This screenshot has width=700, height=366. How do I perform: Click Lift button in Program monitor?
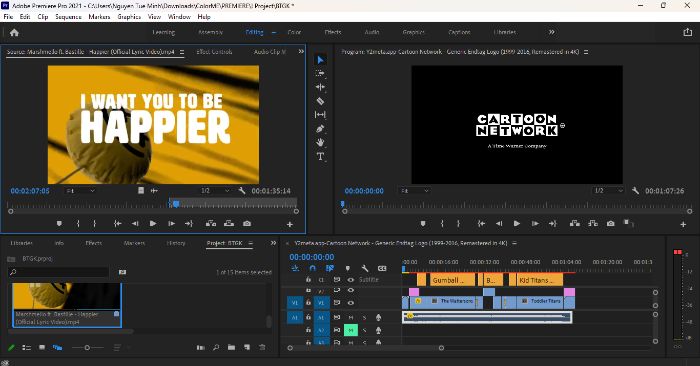pos(575,224)
